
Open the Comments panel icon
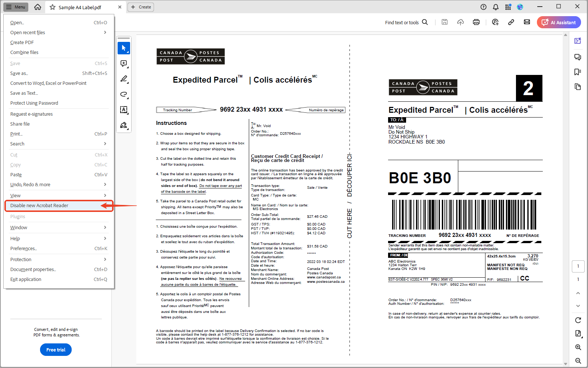pyautogui.click(x=578, y=57)
